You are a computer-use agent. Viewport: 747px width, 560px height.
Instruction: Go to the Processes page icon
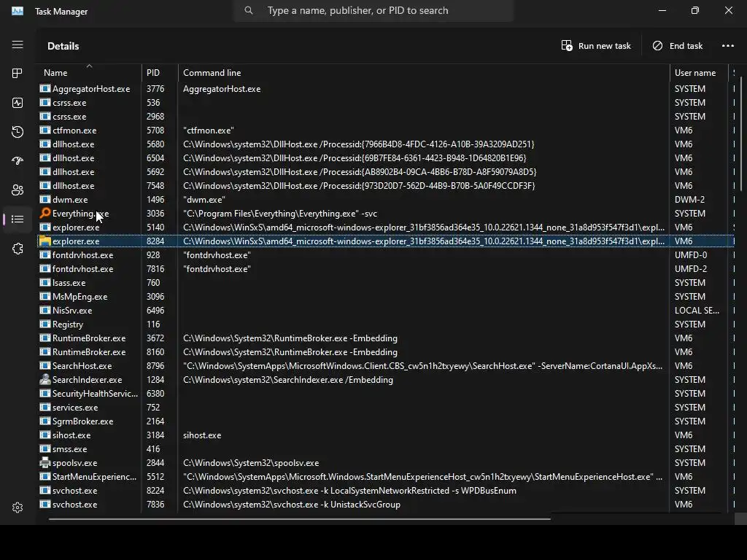pyautogui.click(x=18, y=74)
